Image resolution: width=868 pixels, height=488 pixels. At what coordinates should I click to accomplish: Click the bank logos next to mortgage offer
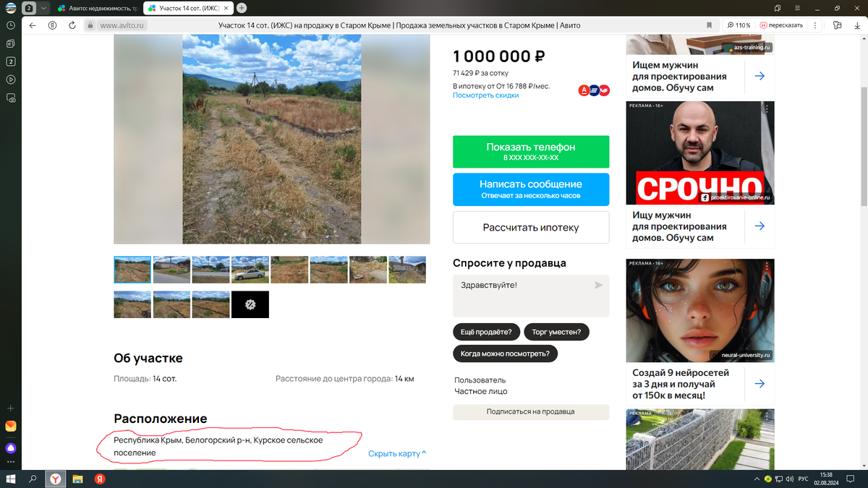(594, 90)
